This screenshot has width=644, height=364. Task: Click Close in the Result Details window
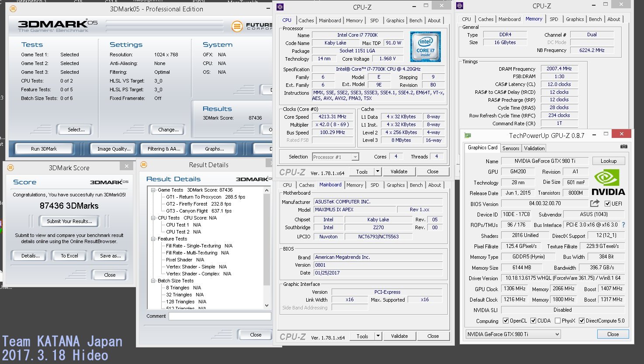(x=256, y=335)
